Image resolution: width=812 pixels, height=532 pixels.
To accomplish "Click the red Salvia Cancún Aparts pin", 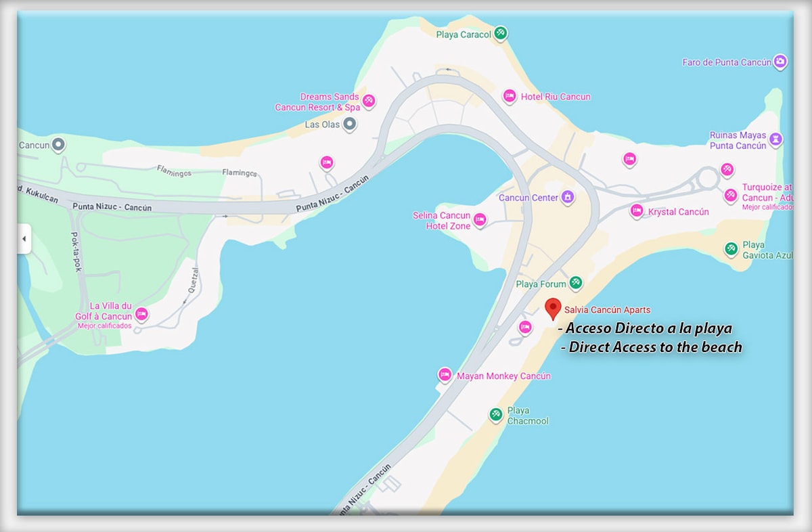I will 553,309.
